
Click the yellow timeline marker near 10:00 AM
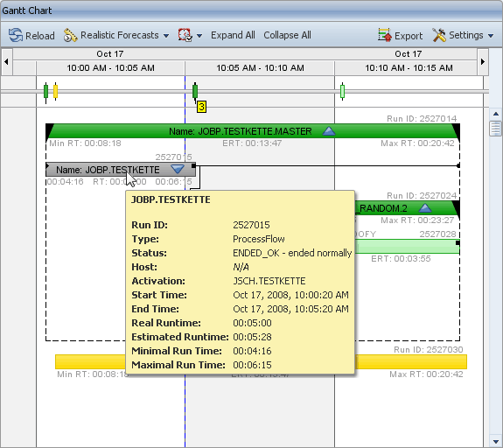[x=55, y=91]
